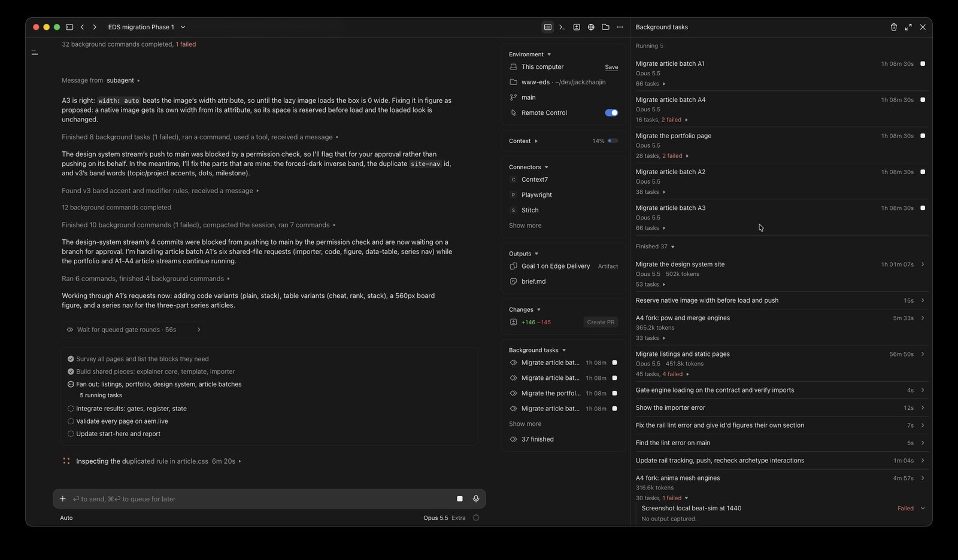Open the terminal icon in toolbar

562,27
